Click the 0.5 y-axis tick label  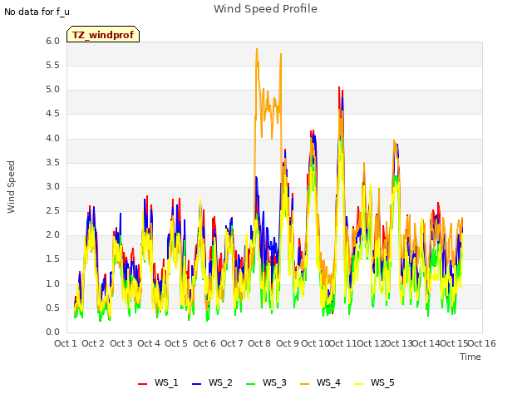click(x=52, y=308)
